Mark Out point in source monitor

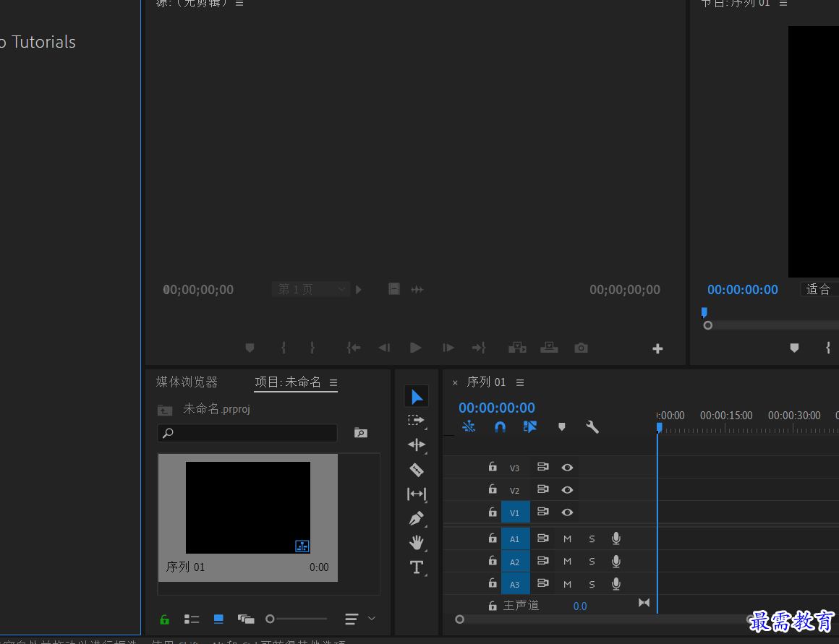click(x=312, y=348)
